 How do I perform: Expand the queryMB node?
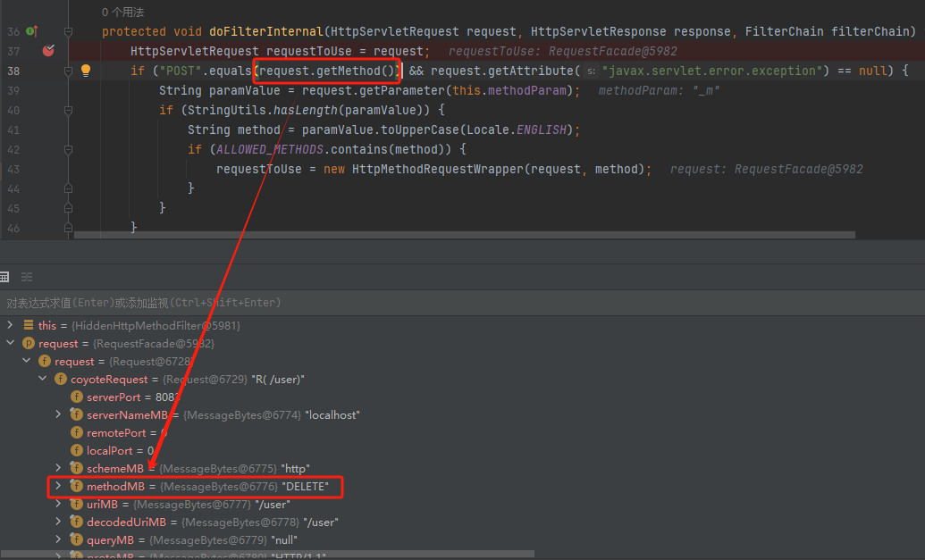click(x=58, y=539)
